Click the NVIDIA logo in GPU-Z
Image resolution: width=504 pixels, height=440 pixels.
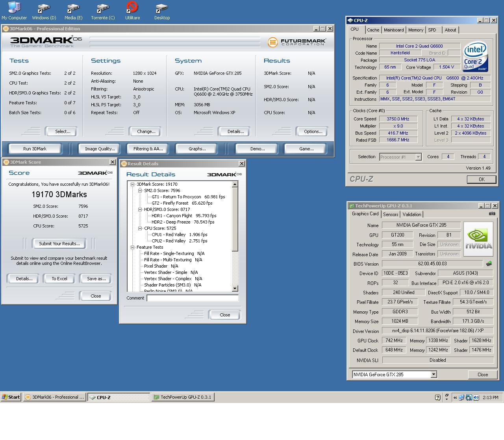tap(478, 239)
